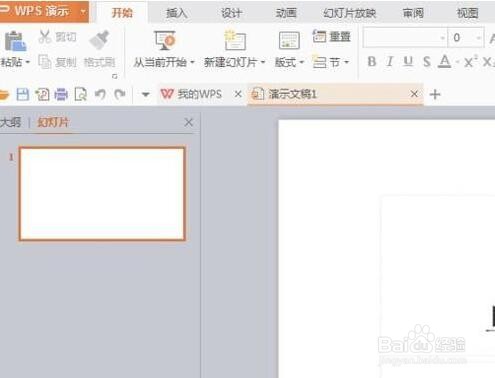The image size is (495, 378).
Task: Open the font color dropdown arrow
Action: (x=458, y=62)
